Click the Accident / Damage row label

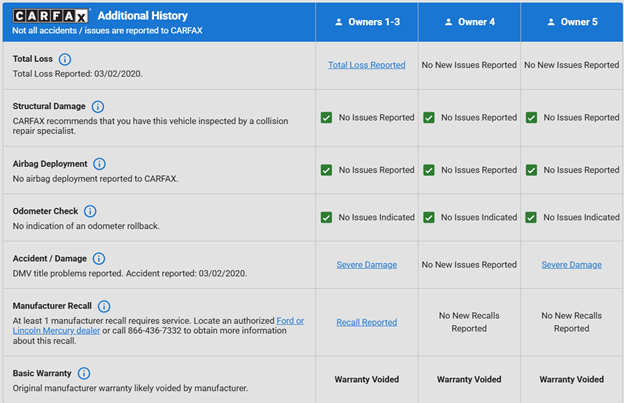[50, 258]
